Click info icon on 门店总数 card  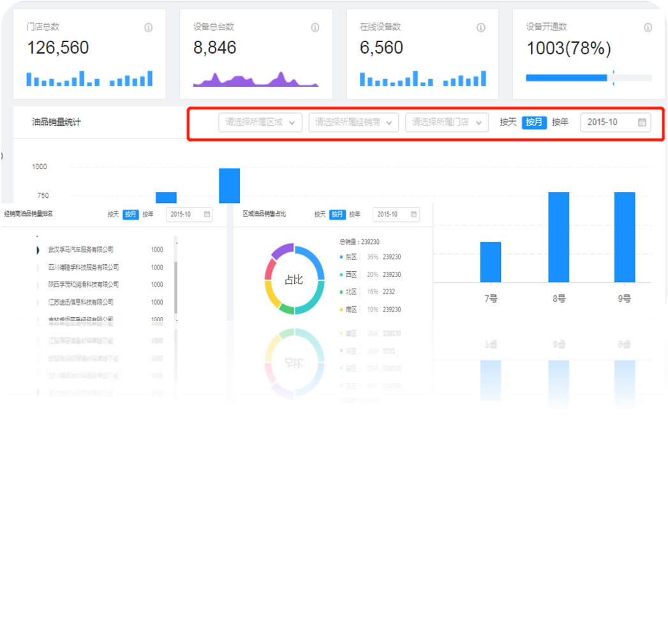148,27
